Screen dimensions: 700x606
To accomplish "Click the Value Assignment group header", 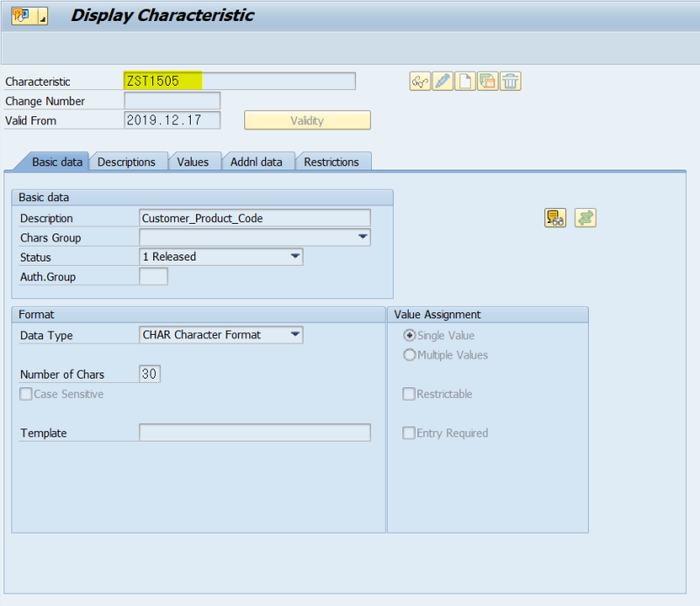I will [x=487, y=315].
